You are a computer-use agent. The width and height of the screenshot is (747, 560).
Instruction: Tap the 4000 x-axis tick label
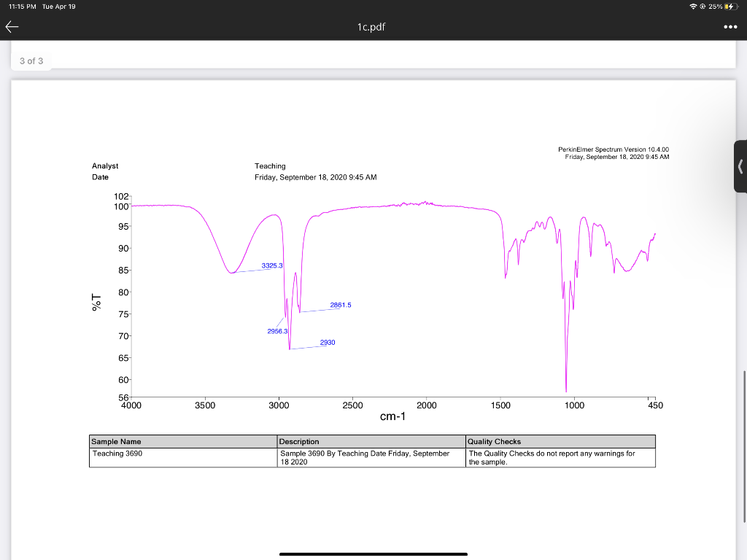tap(131, 405)
